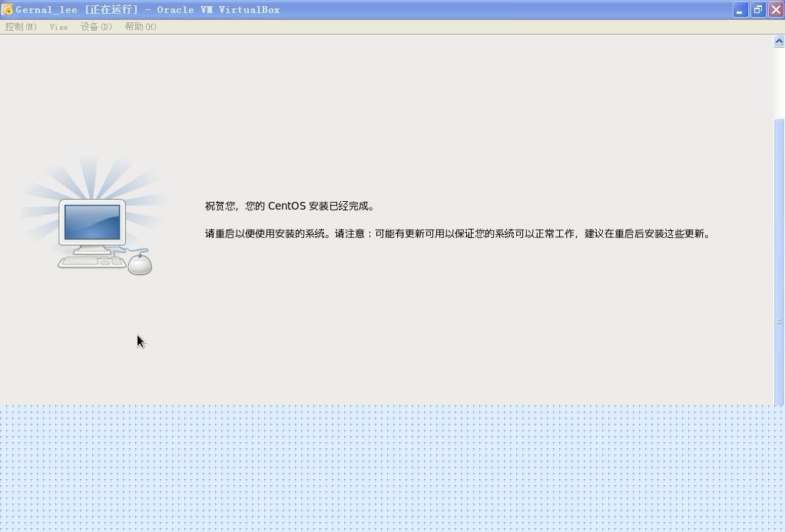Restore down the VirtualBox window

tap(758, 9)
